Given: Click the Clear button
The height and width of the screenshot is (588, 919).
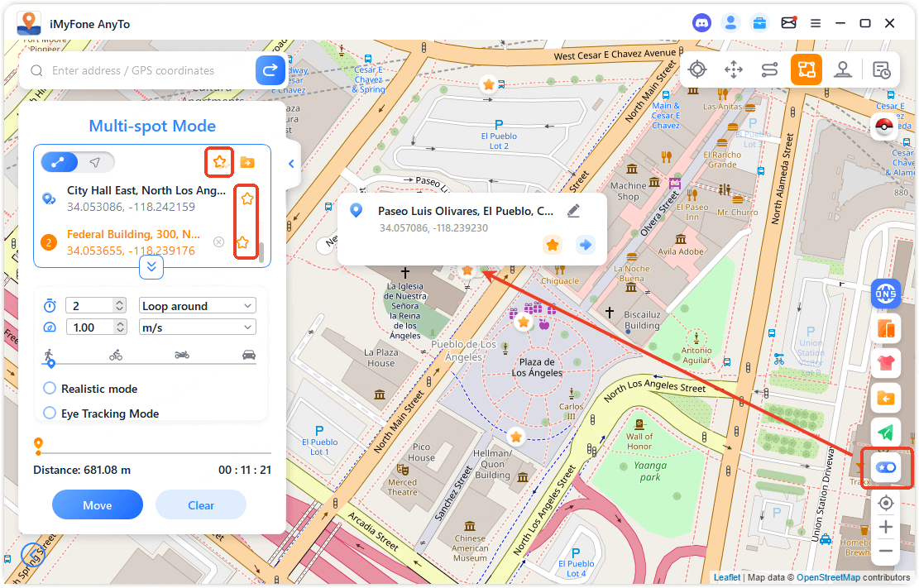Looking at the screenshot, I should click(x=201, y=505).
